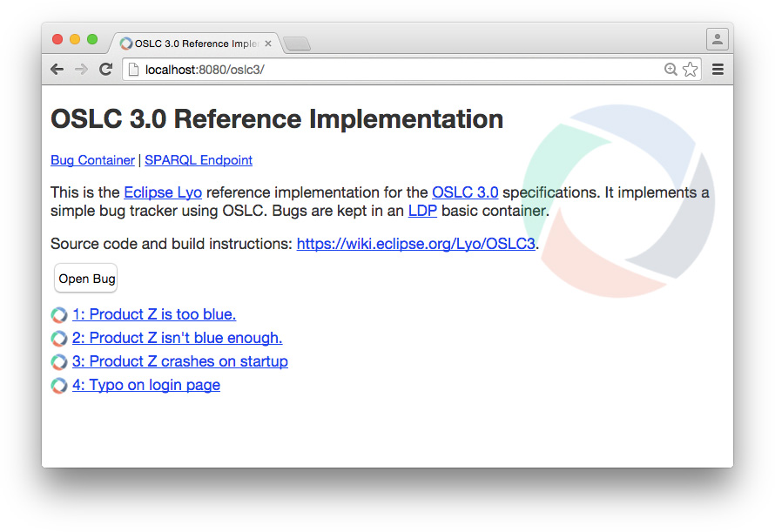Click the icon beside bug 3 link
Screen dimensions: 775x532
[59, 362]
